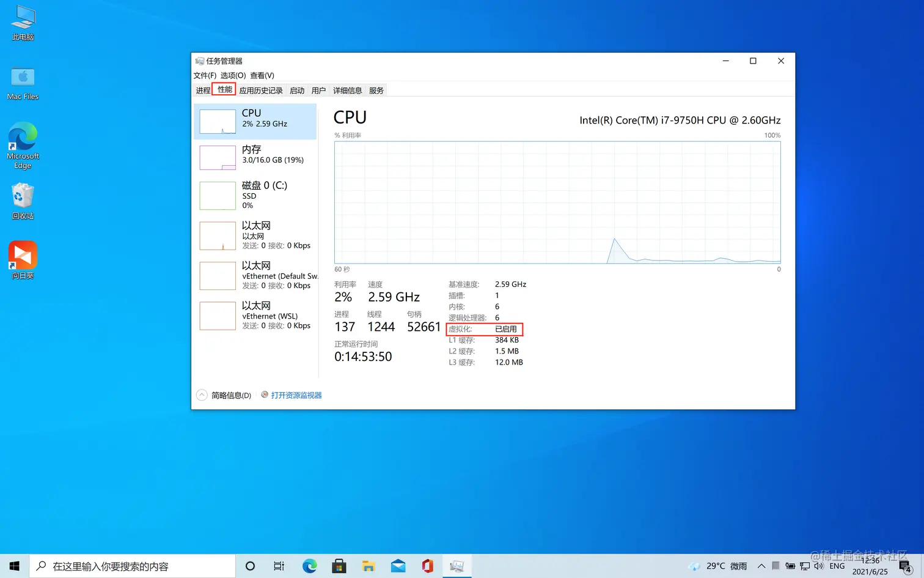The height and width of the screenshot is (578, 924).
Task: Click the Intel Core i7-9750H label
Action: pyautogui.click(x=680, y=120)
